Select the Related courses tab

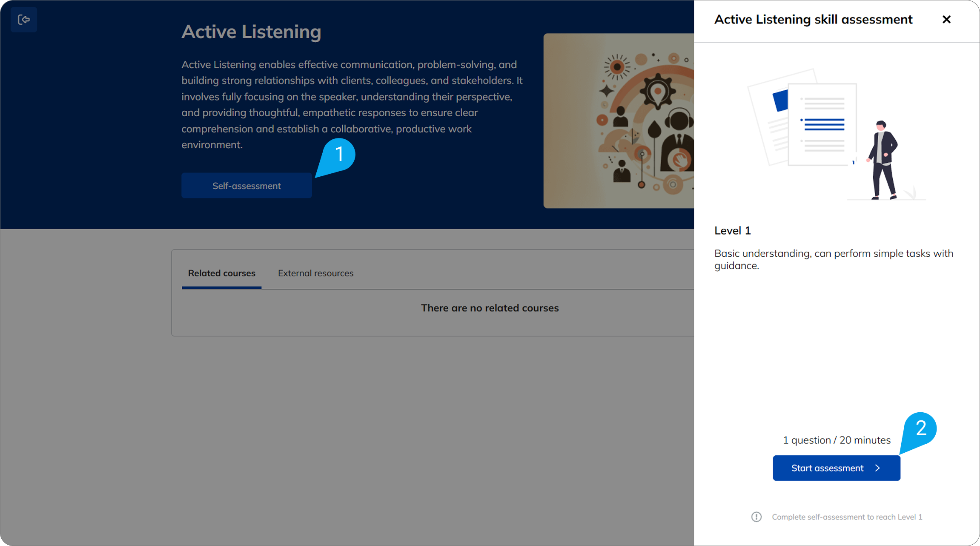tap(221, 273)
